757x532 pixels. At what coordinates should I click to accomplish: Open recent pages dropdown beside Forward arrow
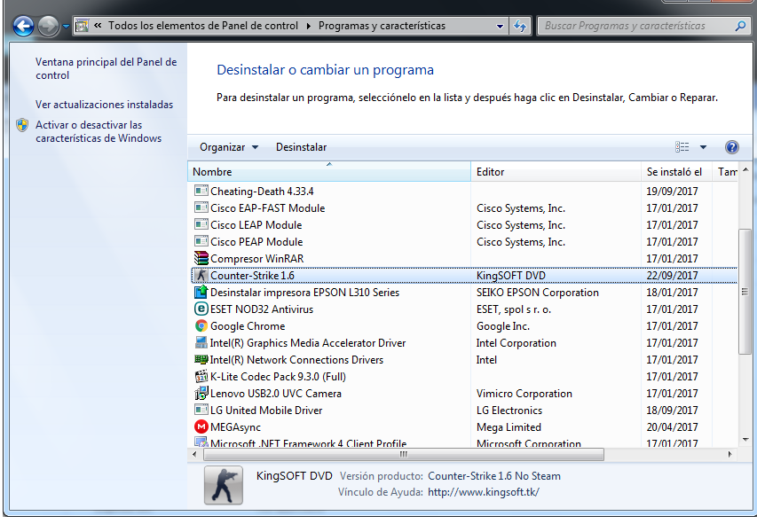[x=67, y=27]
